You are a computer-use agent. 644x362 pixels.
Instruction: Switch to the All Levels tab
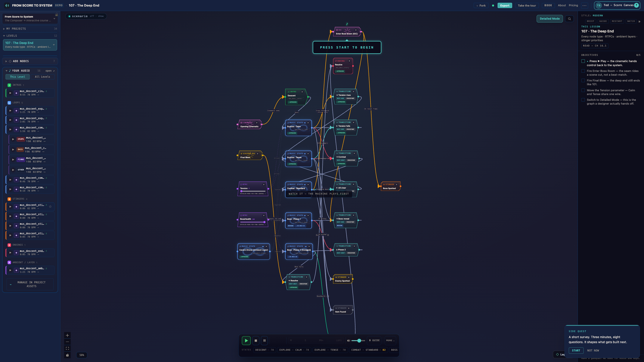click(x=42, y=77)
